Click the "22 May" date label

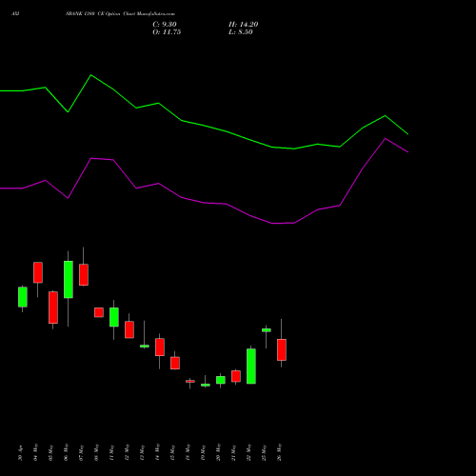tap(249, 452)
